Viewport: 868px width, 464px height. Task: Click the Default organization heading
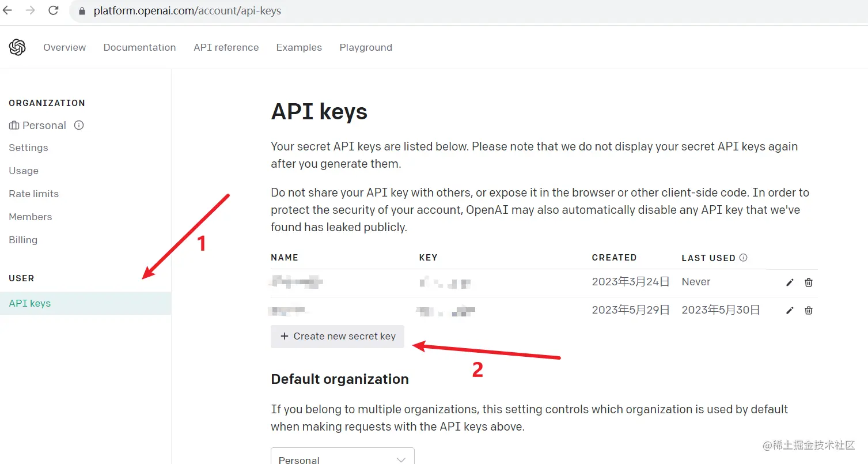[340, 379]
